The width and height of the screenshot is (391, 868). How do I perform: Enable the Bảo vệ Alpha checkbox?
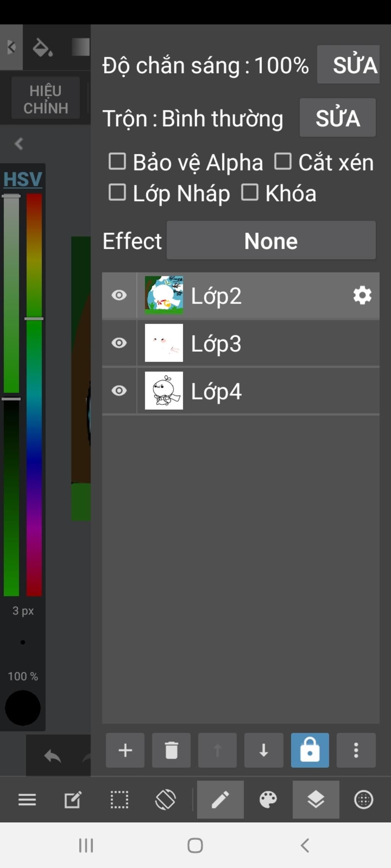117,161
